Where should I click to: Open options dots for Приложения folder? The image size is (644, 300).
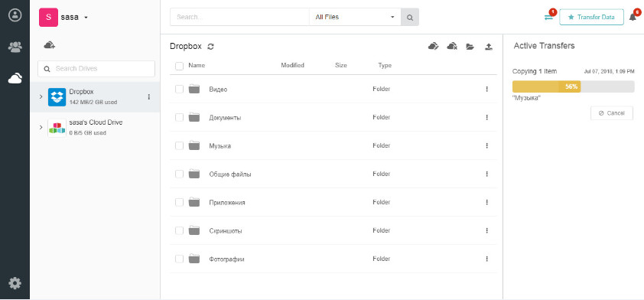[x=486, y=202]
